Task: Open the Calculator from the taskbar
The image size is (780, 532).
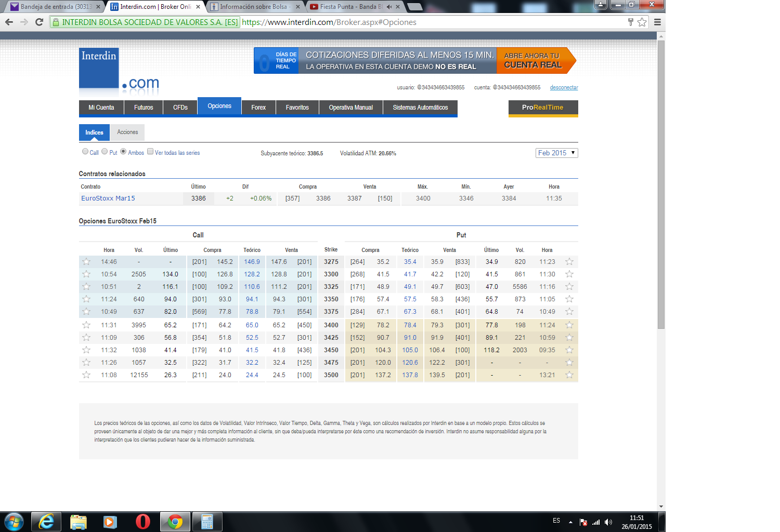Action: point(207,522)
